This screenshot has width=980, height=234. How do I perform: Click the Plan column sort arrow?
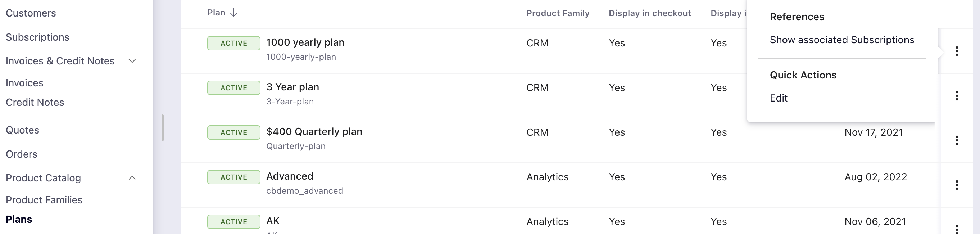(233, 13)
